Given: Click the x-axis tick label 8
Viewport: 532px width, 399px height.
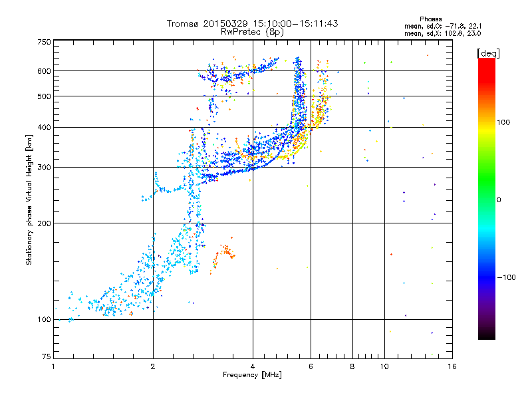Looking at the screenshot, I should tap(352, 366).
